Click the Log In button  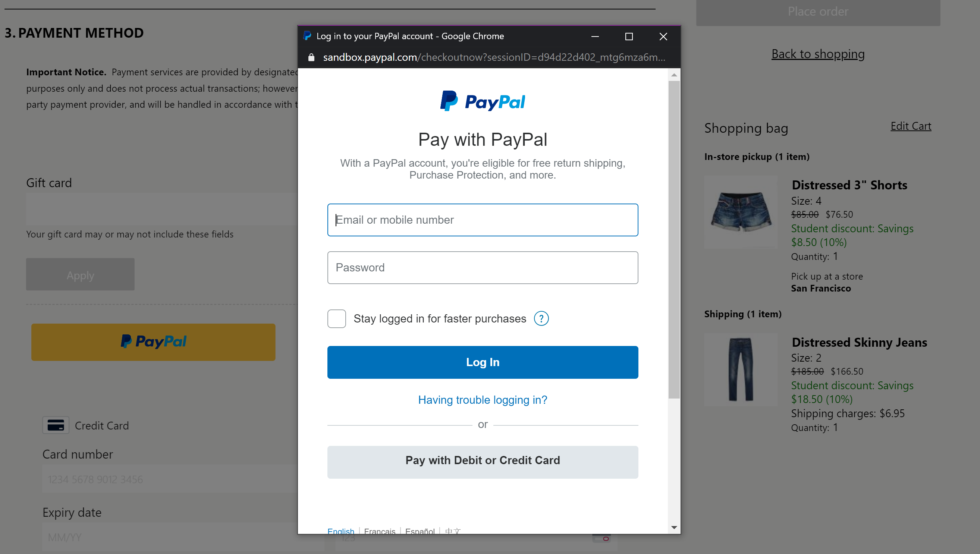click(482, 362)
